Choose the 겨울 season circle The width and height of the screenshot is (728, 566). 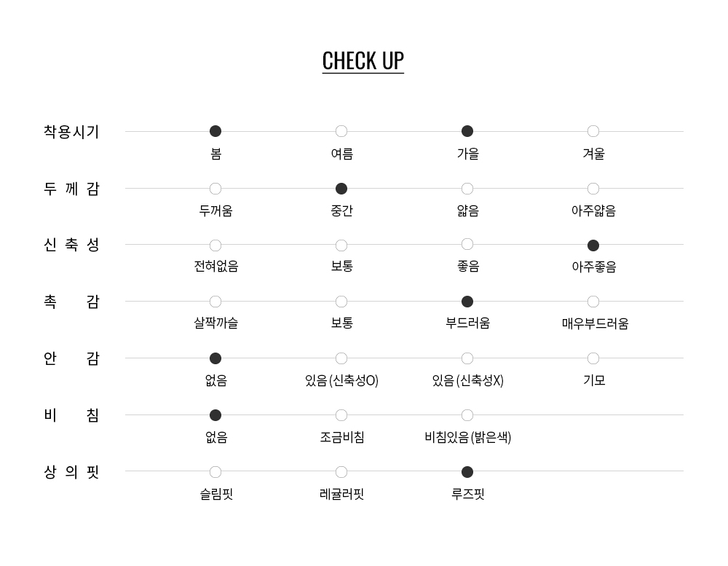point(593,131)
